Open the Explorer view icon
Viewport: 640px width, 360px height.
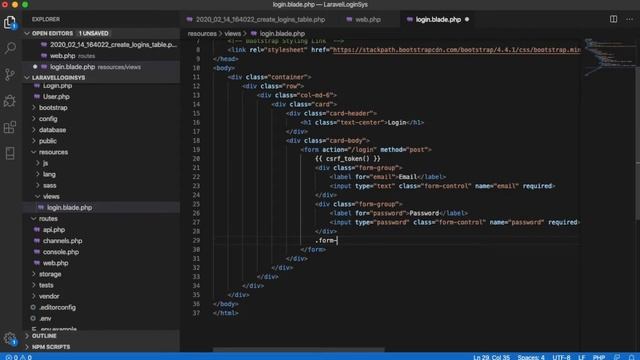pyautogui.click(x=10, y=22)
